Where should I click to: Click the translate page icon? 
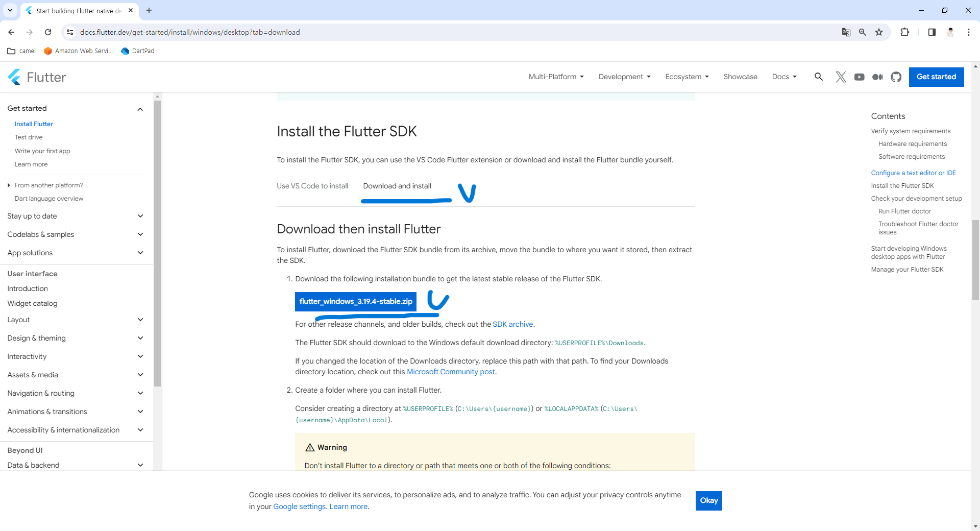(846, 32)
